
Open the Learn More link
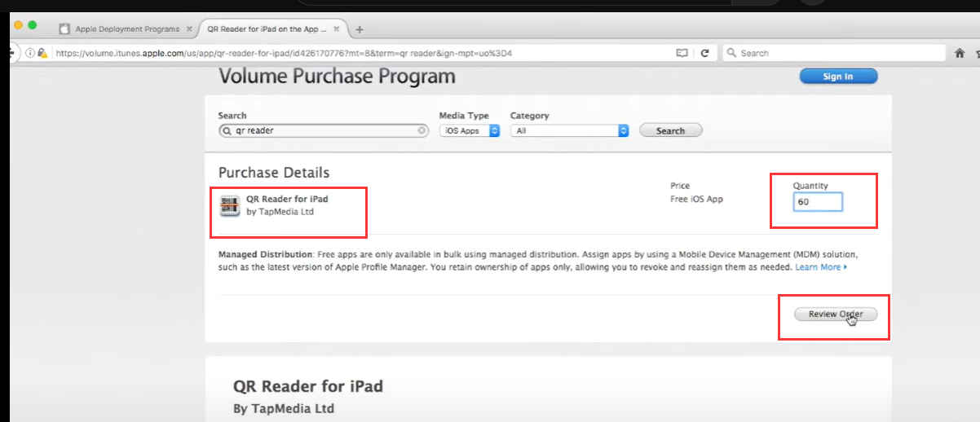pos(821,267)
